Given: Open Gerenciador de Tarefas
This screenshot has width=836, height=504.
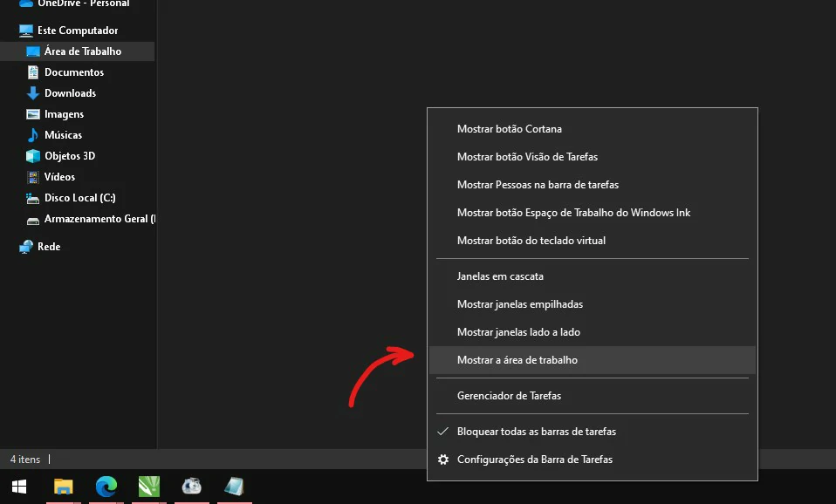Looking at the screenshot, I should point(593,396).
